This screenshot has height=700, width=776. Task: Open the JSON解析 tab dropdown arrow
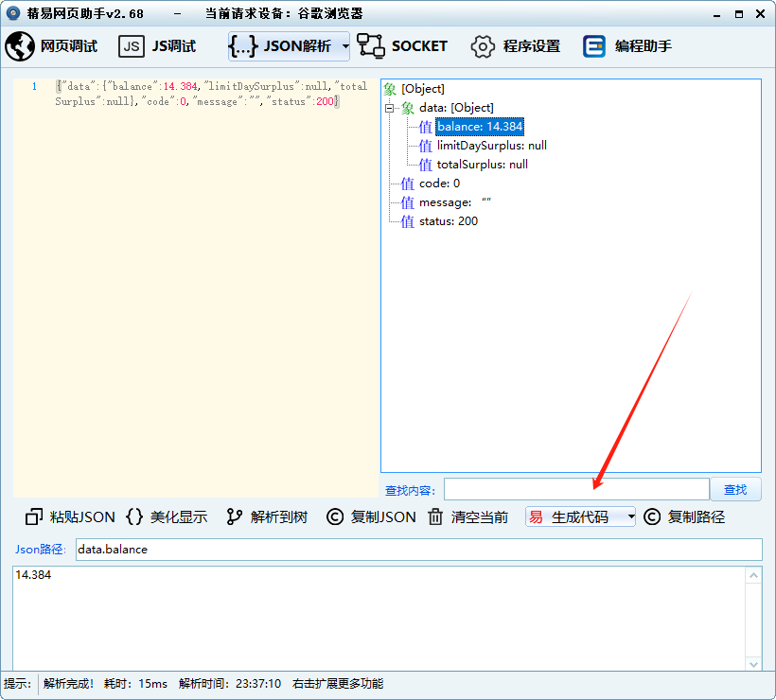(x=345, y=46)
